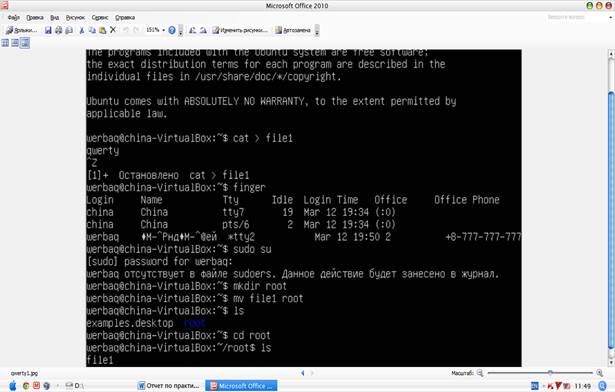Click the Cut scissors icon

coord(82,30)
